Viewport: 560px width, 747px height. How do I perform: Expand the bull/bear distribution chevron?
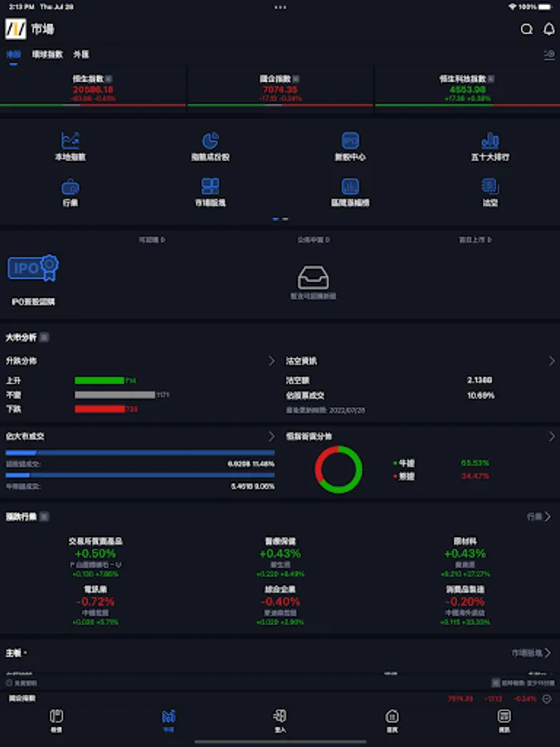552,437
